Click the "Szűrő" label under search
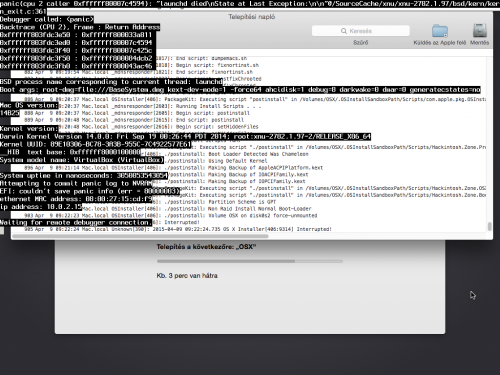Viewport: 500px width, 375px height. [361, 43]
